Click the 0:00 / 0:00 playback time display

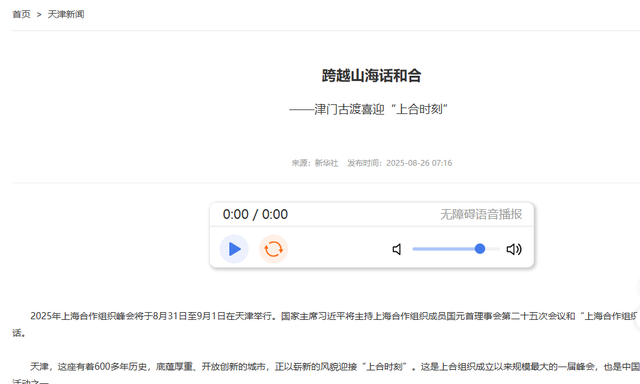255,214
